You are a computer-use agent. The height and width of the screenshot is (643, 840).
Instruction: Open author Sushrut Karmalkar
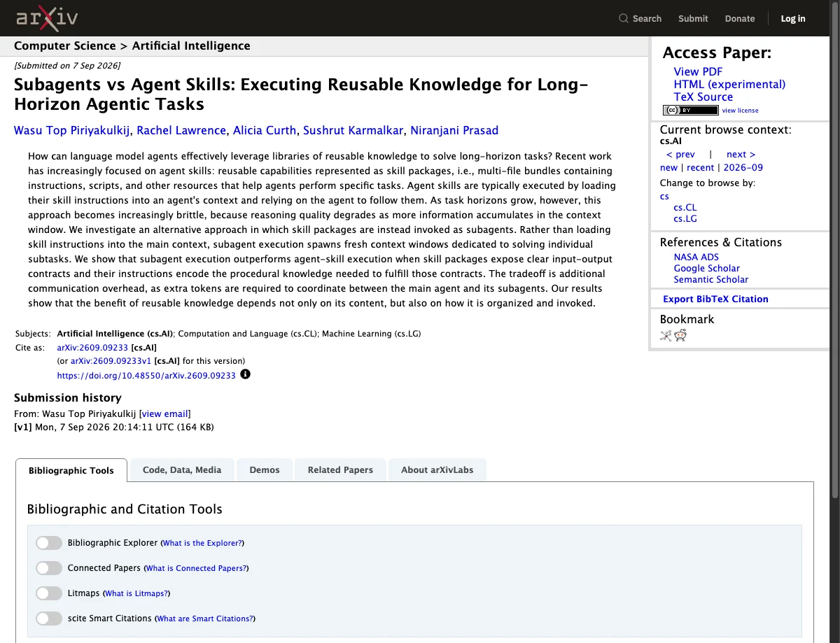click(x=353, y=130)
